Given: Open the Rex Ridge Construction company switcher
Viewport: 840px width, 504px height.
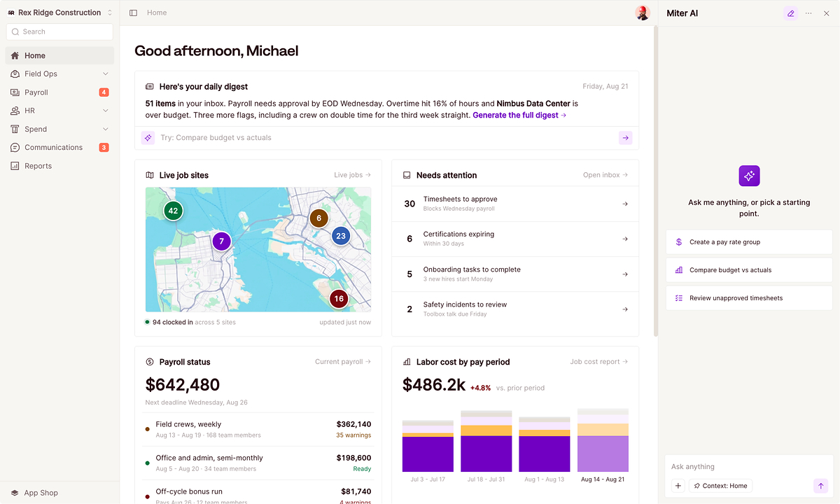Looking at the screenshot, I should click(59, 13).
